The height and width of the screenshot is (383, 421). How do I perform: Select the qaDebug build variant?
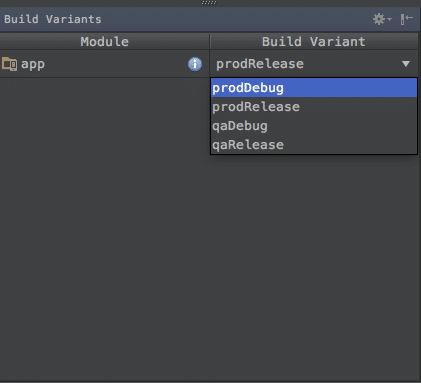(x=314, y=126)
